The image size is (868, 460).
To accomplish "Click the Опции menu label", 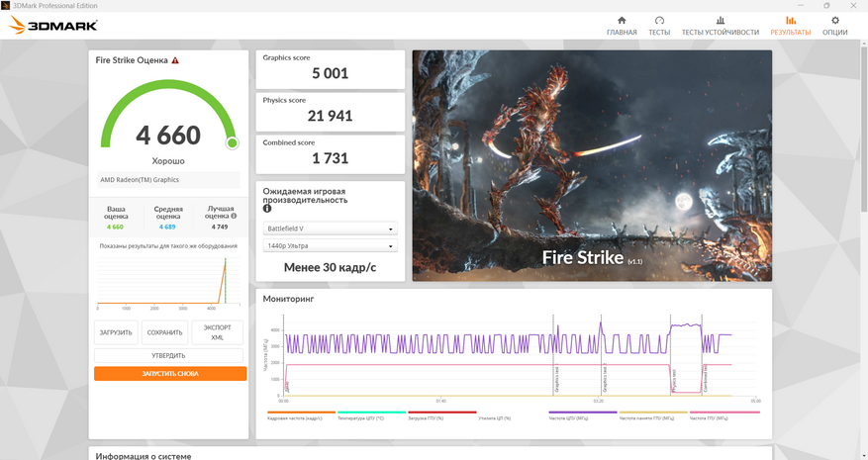I will 834,33.
